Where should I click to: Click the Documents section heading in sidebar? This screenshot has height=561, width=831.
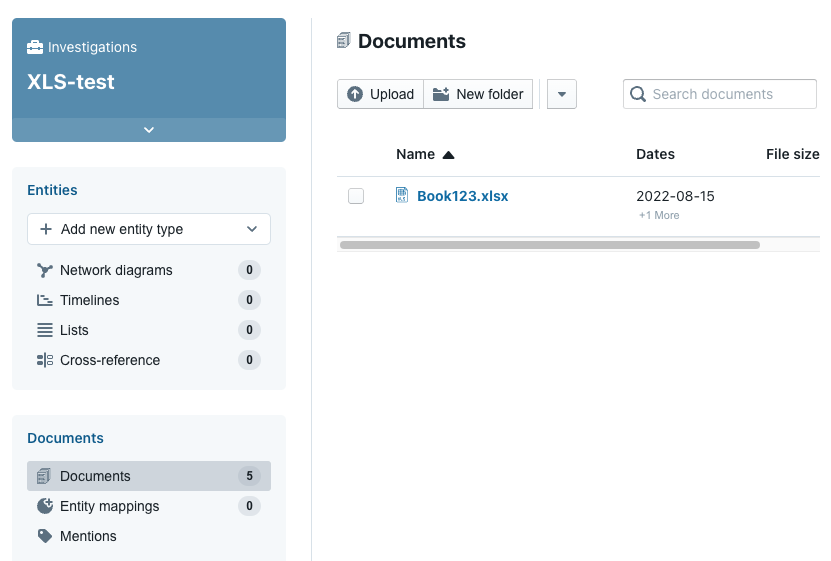pyautogui.click(x=65, y=439)
